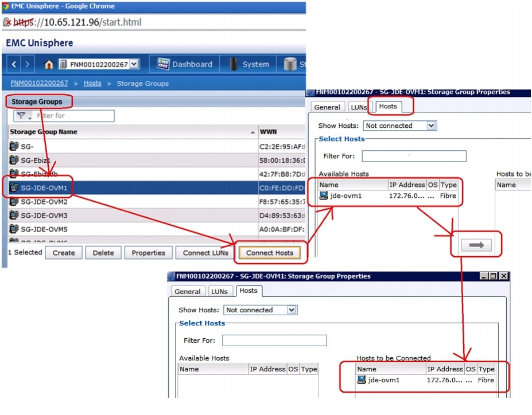Switch to Hosts tab in upper properties dialog
Image resolution: width=532 pixels, height=415 pixels.
click(388, 107)
